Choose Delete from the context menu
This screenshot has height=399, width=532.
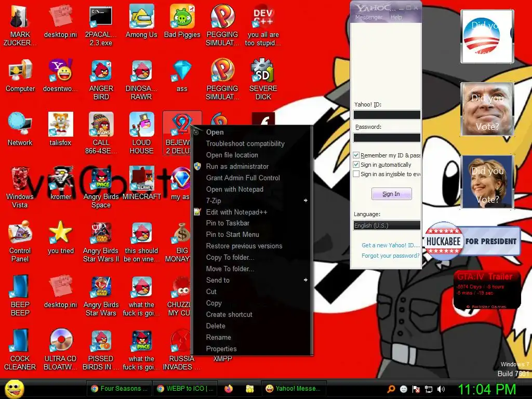(252, 326)
